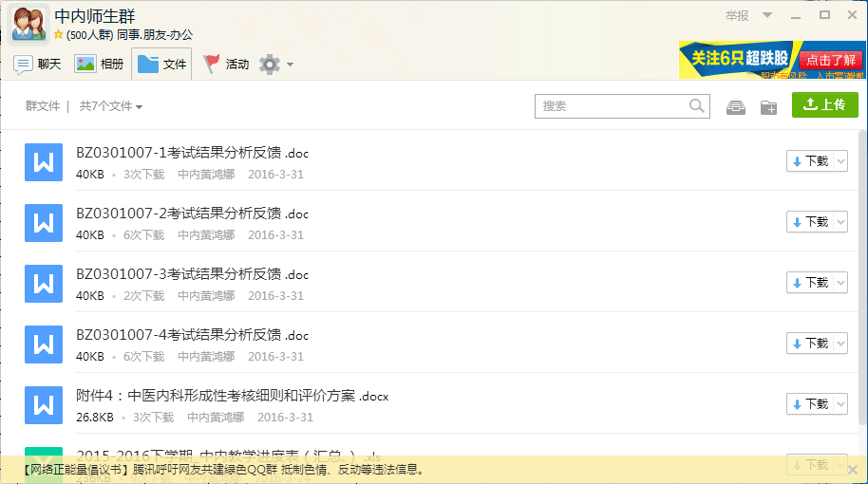
Task: Click the Word icon of 附件4 file
Action: [43, 405]
